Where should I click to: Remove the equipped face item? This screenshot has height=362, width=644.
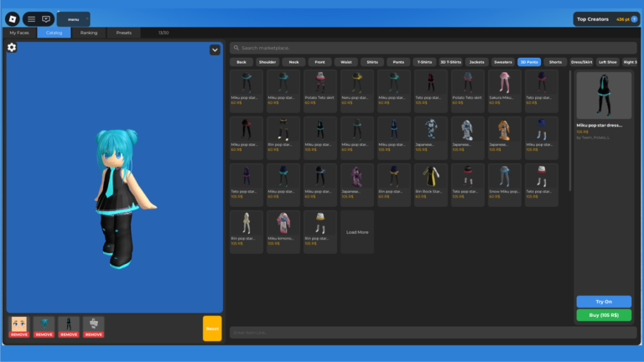19,334
